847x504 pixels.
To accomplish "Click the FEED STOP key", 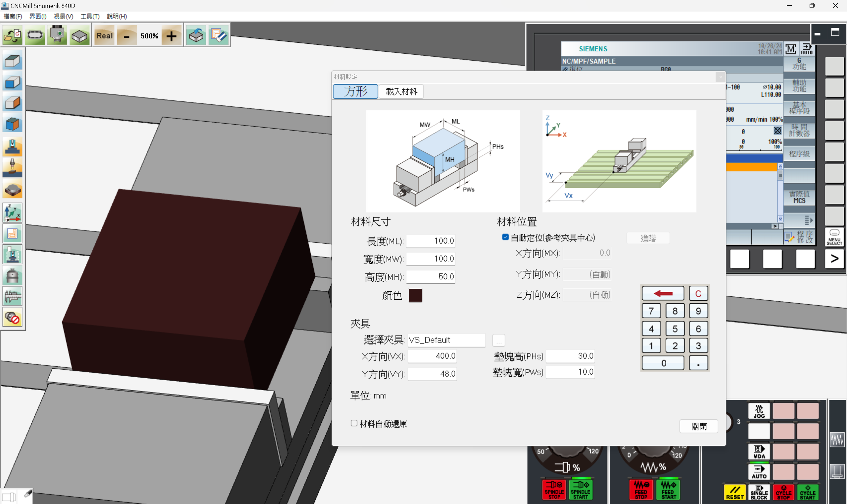I will point(641,490).
